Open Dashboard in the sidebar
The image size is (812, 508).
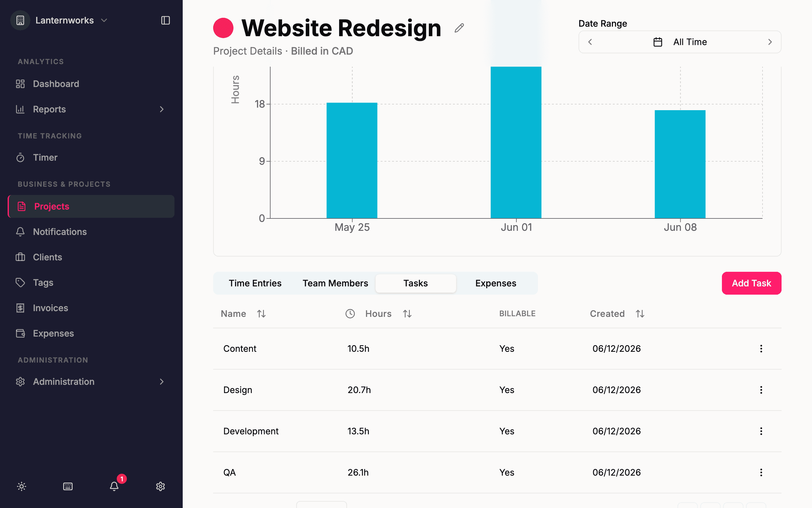(x=91, y=84)
